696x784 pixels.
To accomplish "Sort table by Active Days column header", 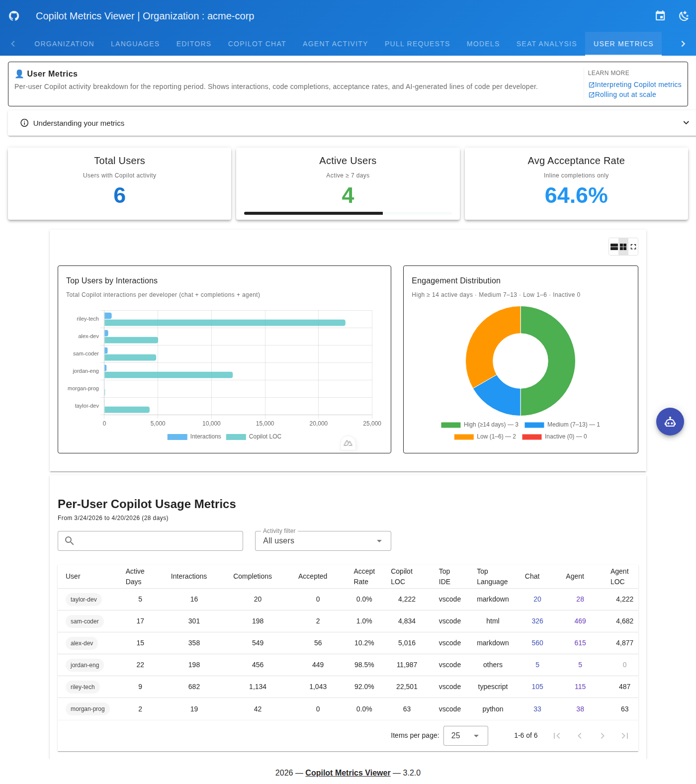I will [x=135, y=577].
